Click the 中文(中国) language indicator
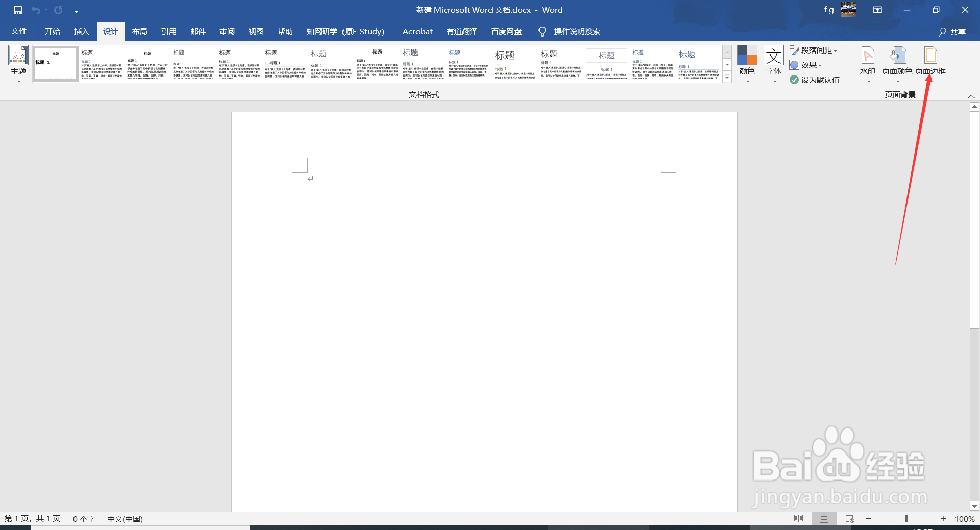 click(x=125, y=519)
